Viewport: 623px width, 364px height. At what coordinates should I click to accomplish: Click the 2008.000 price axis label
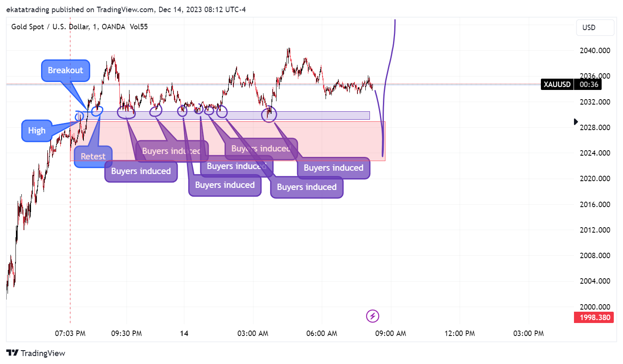coord(595,256)
